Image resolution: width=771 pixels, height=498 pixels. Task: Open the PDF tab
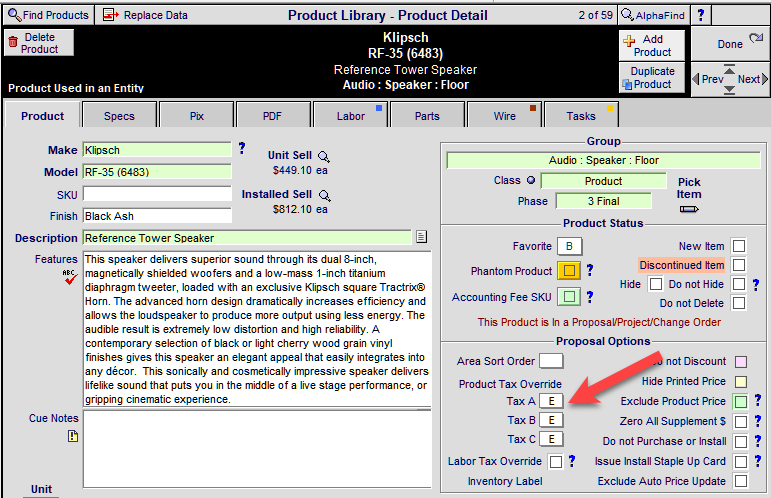(x=272, y=116)
